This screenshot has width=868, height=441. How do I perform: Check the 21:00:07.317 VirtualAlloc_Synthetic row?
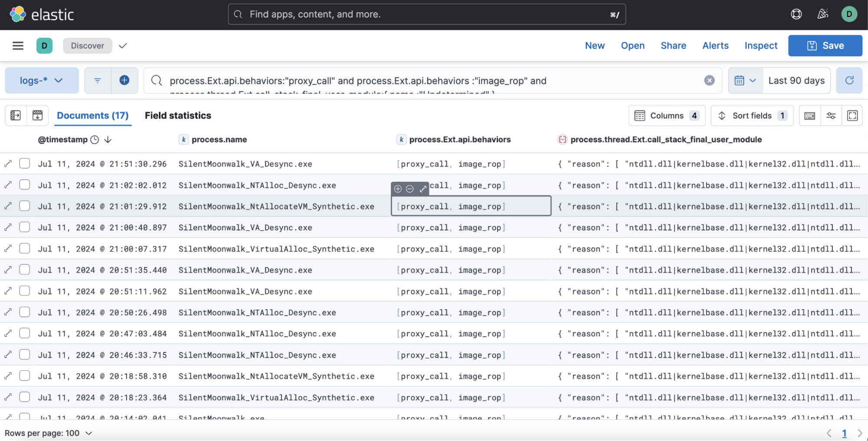[25, 249]
